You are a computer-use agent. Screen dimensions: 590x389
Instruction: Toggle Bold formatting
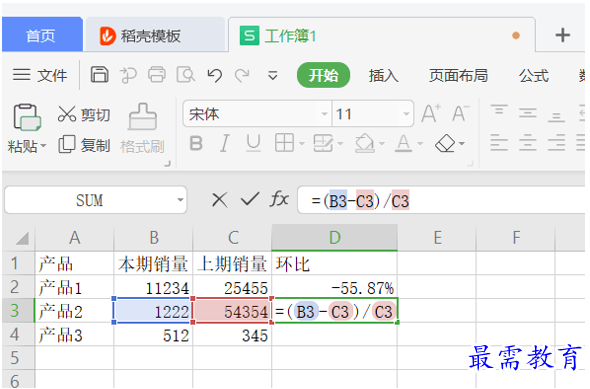[x=196, y=143]
